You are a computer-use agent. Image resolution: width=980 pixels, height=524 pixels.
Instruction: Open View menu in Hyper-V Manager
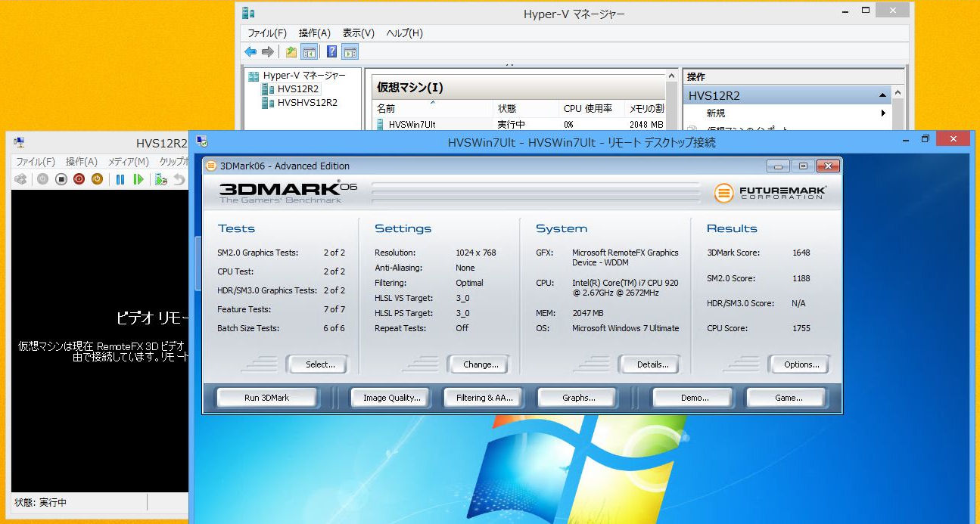click(x=359, y=33)
